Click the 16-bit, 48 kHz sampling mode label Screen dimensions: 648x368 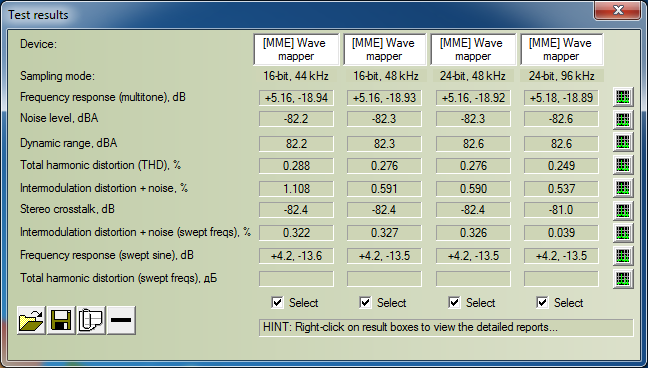(386, 76)
